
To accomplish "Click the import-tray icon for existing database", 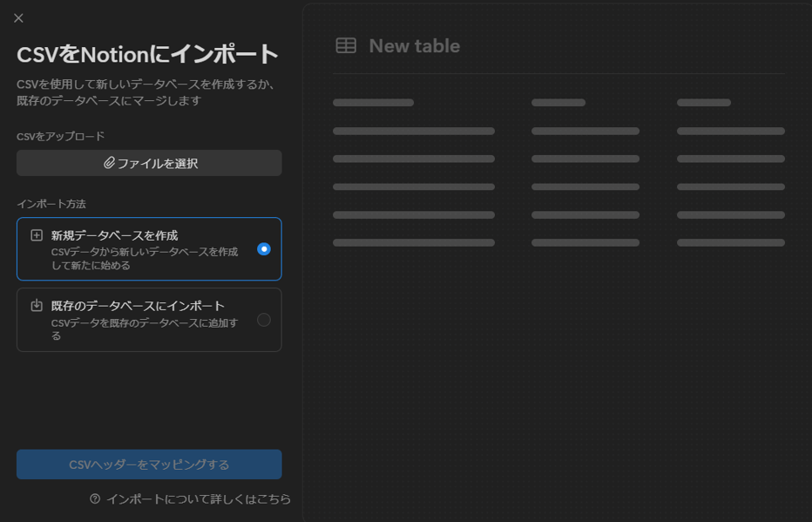I will tap(37, 306).
